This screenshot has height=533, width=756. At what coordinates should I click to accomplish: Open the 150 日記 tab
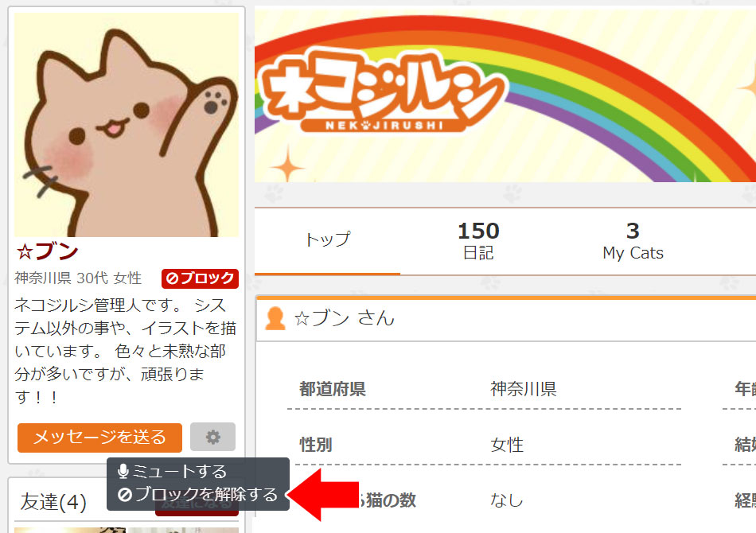click(478, 241)
